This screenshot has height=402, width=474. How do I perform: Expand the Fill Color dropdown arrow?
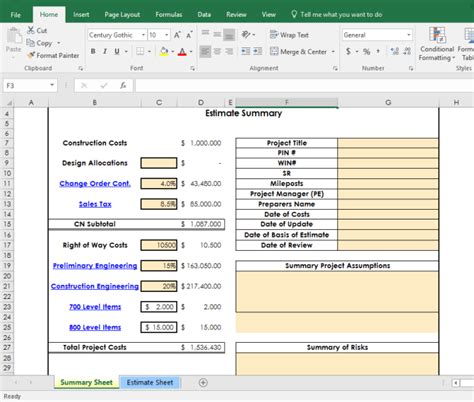(173, 52)
